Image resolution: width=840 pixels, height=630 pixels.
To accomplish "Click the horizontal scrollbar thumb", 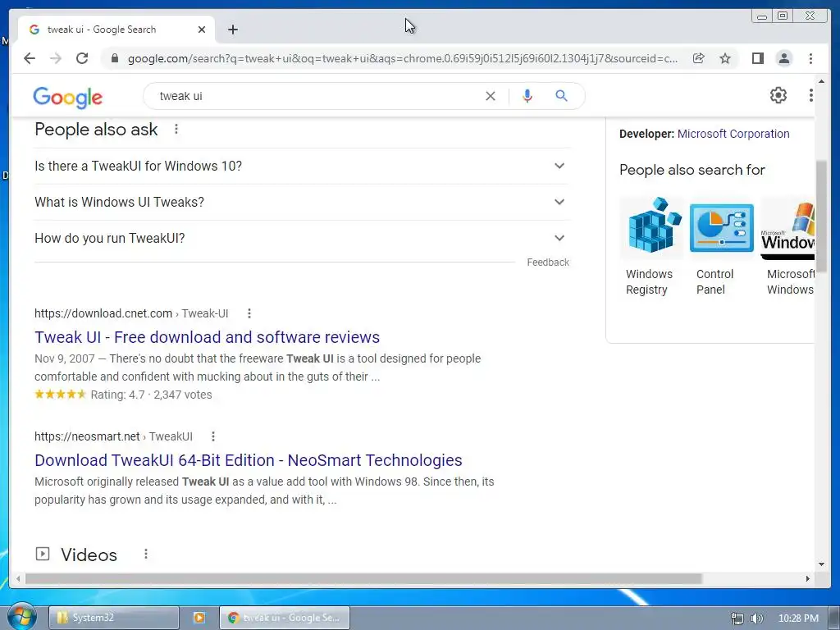I will click(363, 578).
